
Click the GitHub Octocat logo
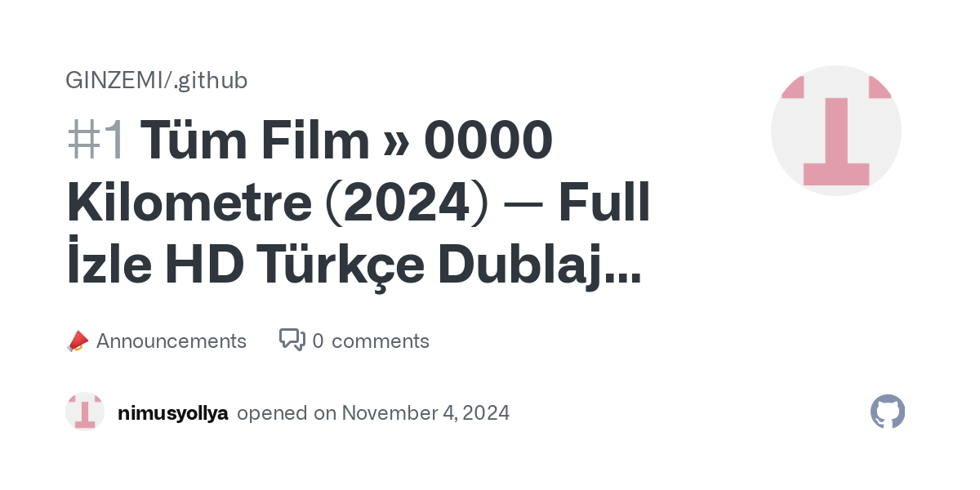[888, 412]
